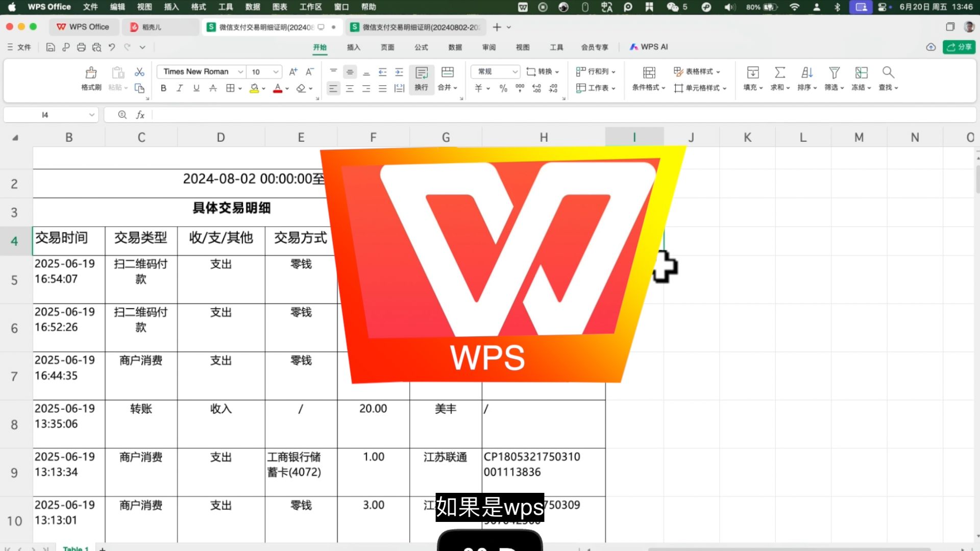Click the Decrease Indent icon
The height and width of the screenshot is (551, 980).
click(x=382, y=72)
